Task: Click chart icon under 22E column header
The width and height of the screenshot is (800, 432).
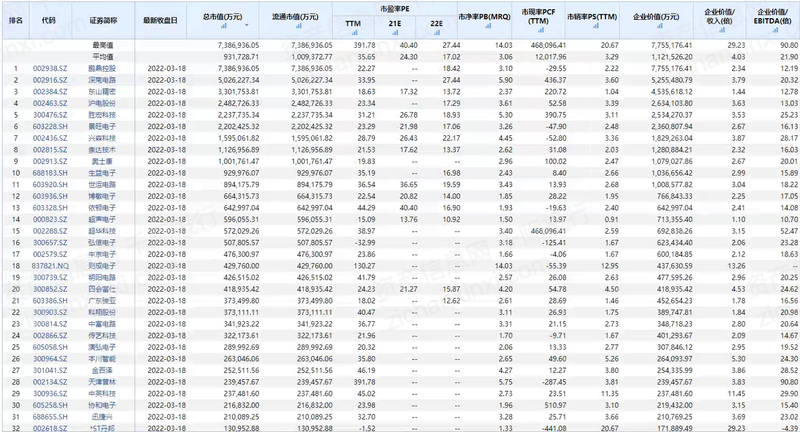Action: (437, 32)
